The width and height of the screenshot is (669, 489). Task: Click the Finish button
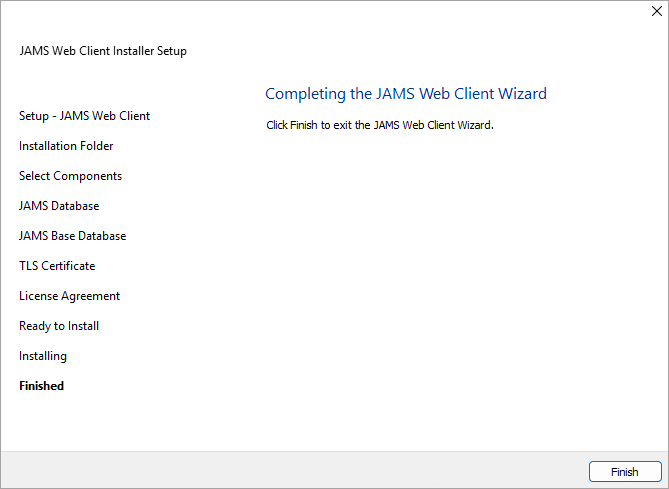click(625, 472)
